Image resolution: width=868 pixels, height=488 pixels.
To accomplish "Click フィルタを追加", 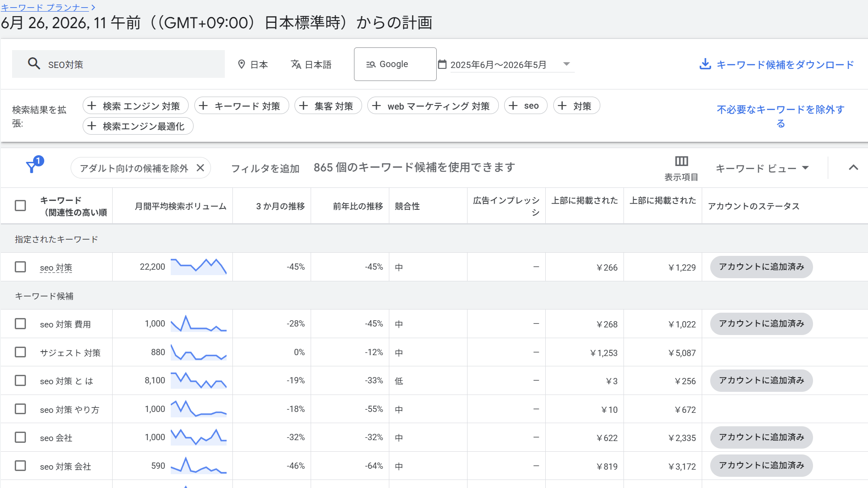I will (265, 168).
